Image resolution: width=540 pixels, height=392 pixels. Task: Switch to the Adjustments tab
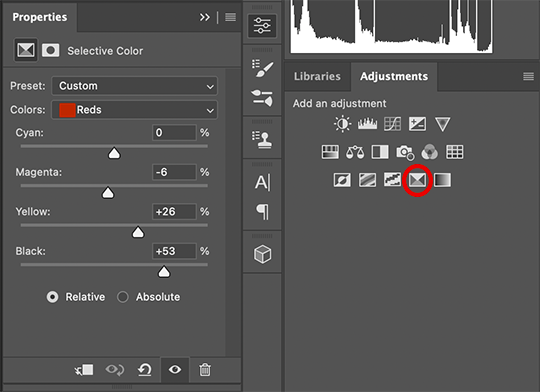[x=394, y=76]
